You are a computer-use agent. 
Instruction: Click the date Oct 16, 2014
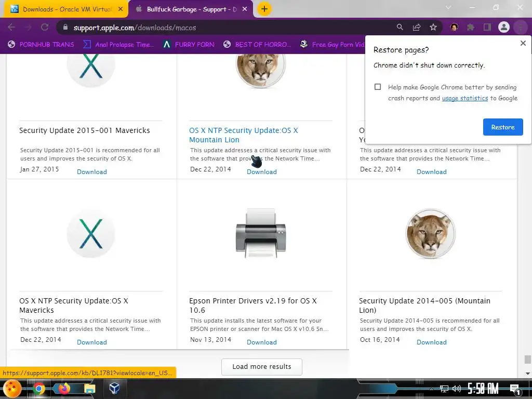380,339
